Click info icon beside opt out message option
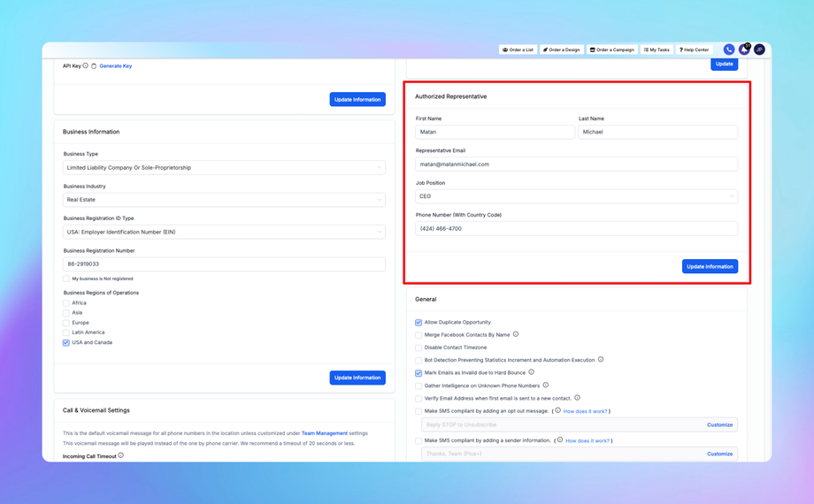814x504 pixels. tap(558, 410)
